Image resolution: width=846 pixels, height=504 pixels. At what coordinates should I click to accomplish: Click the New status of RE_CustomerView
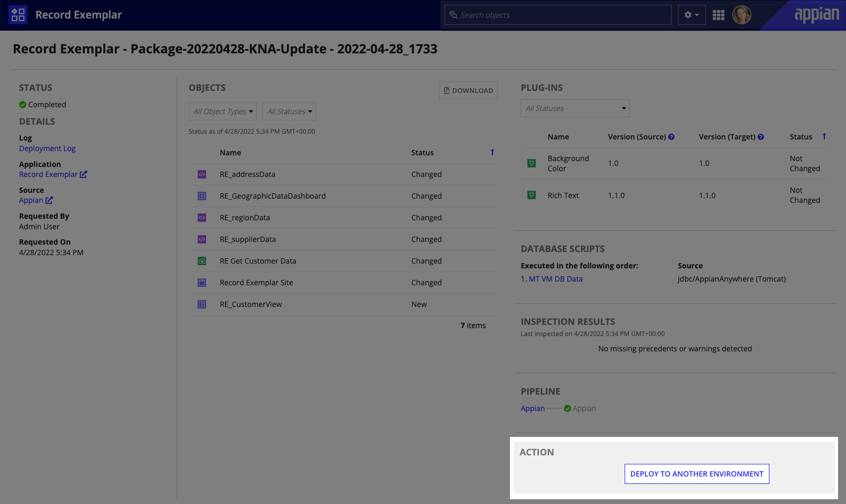(x=419, y=304)
